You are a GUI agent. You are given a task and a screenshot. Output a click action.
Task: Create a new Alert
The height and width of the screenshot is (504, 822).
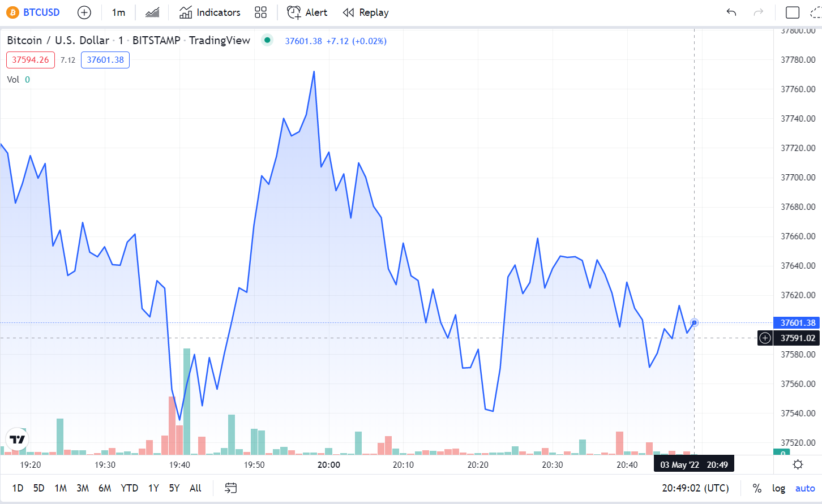click(x=307, y=12)
